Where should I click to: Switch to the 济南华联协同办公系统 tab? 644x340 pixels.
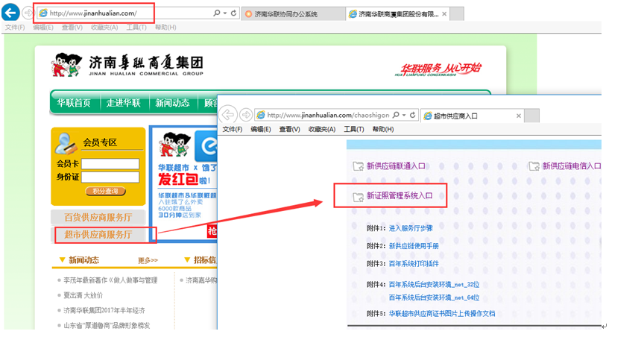[293, 14]
